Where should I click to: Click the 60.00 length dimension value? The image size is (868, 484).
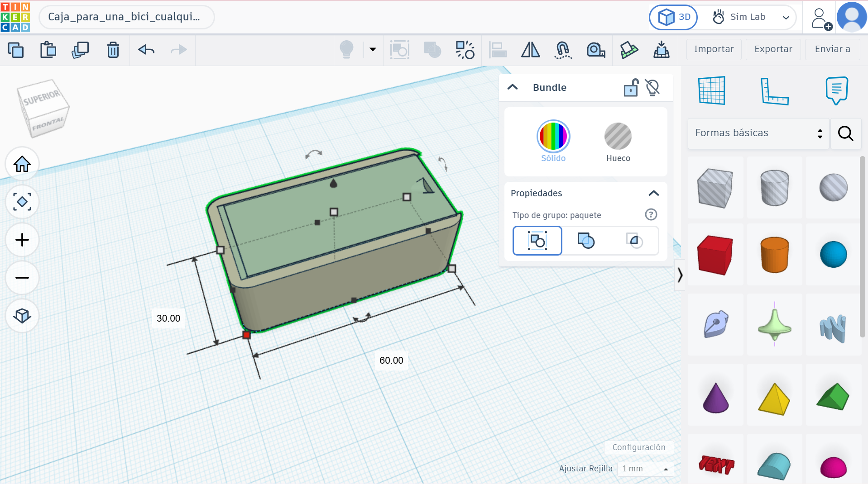(391, 361)
